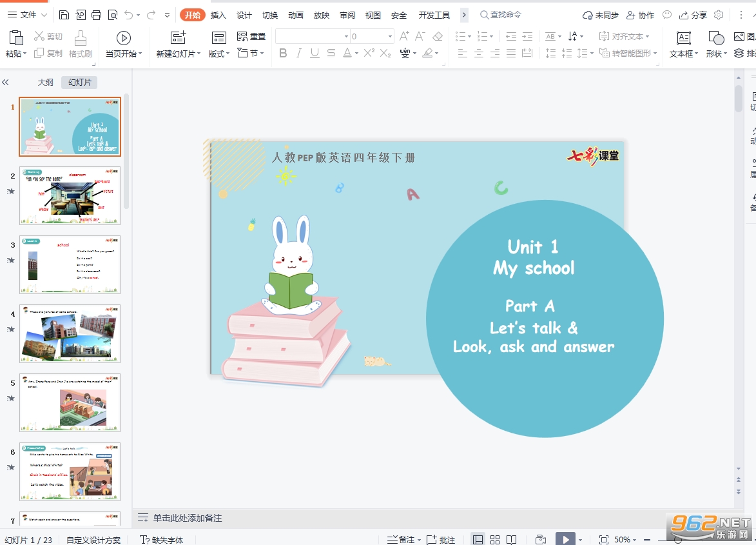
Task: Click the Redo arrow icon
Action: [x=151, y=15]
